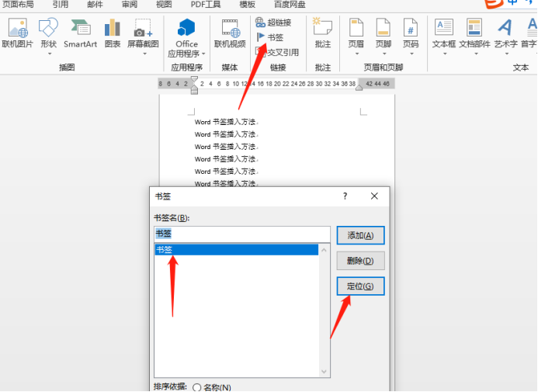Screen dimensions: 538x392
Task: Click the help question mark in bookmark dialog
Action: (345, 196)
